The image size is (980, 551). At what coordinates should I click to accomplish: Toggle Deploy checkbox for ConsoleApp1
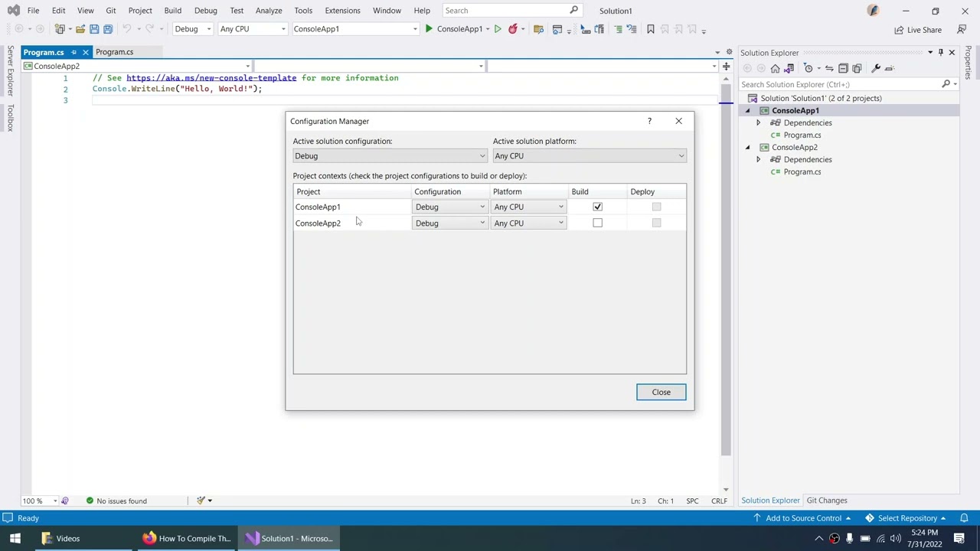[x=656, y=207]
